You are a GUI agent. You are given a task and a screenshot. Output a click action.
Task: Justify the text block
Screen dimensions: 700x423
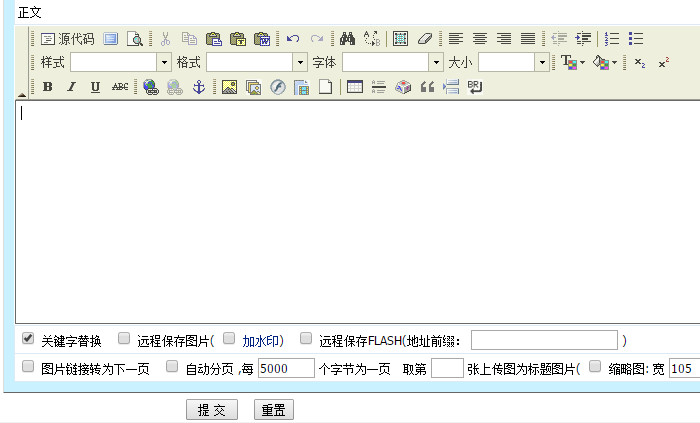point(528,39)
